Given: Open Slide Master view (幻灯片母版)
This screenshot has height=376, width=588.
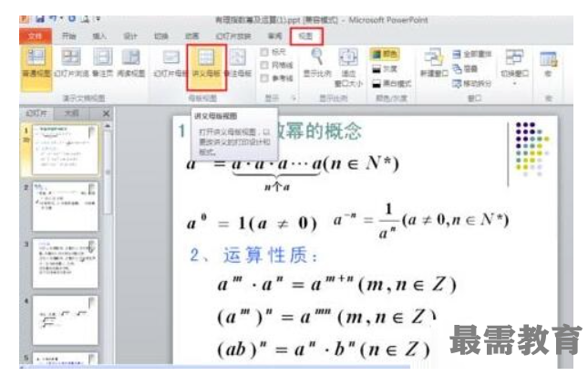Looking at the screenshot, I should [170, 63].
